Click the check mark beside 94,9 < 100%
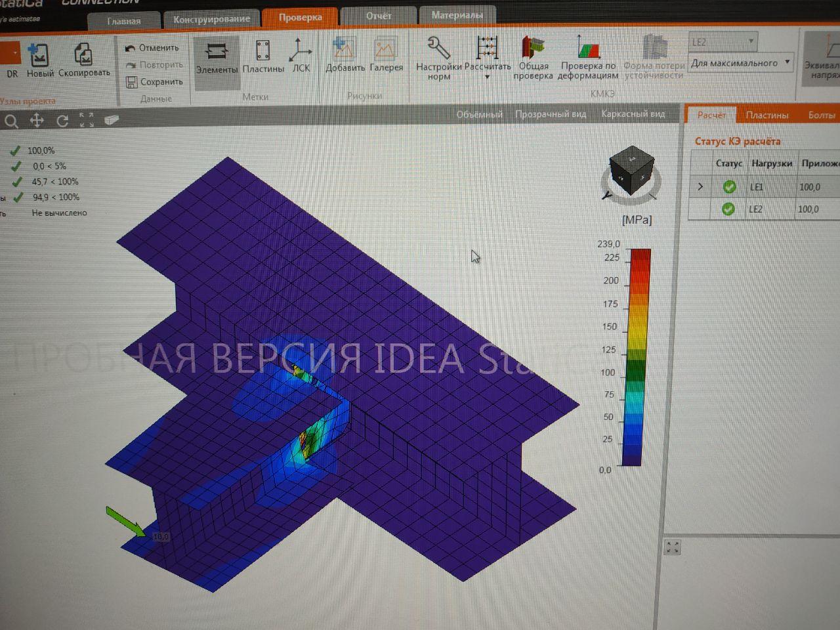This screenshot has height=630, width=840. point(18,197)
